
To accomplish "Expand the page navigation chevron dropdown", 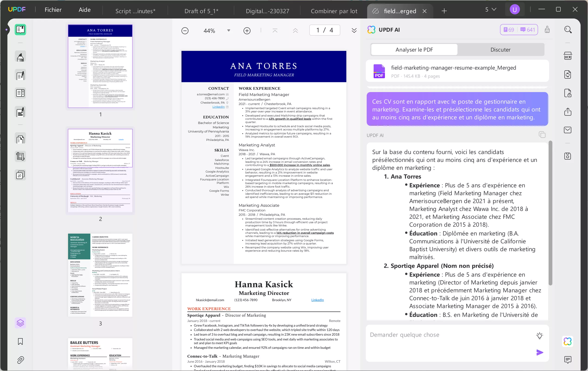I will (354, 31).
